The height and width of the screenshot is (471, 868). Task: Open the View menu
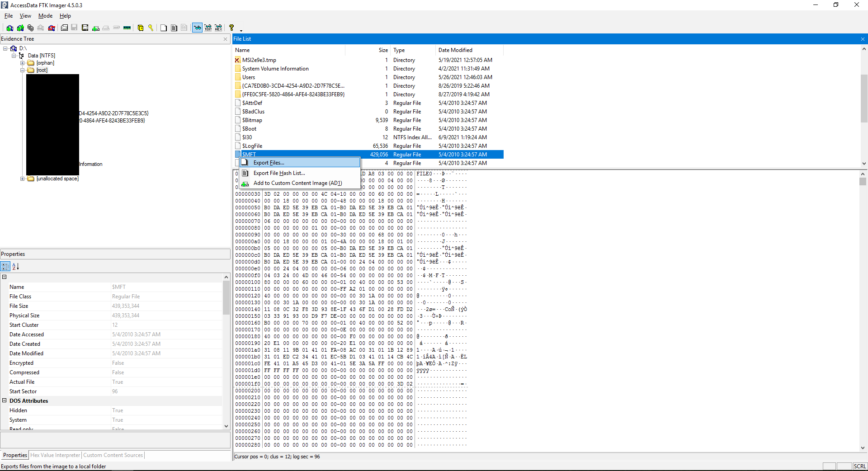25,16
